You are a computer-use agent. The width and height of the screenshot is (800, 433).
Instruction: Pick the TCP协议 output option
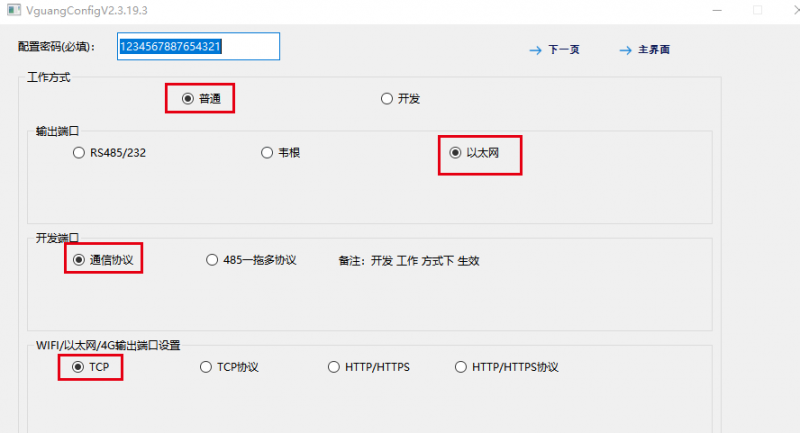pyautogui.click(x=207, y=367)
